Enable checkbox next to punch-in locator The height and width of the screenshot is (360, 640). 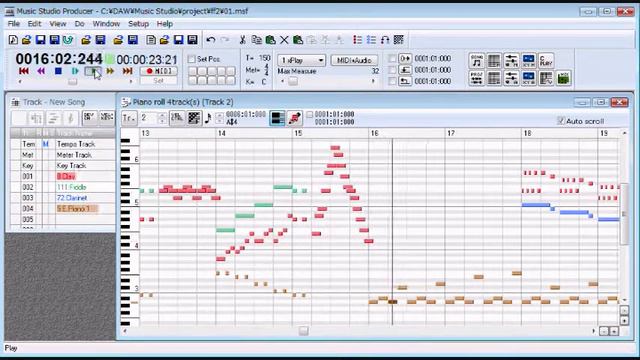coord(392,59)
